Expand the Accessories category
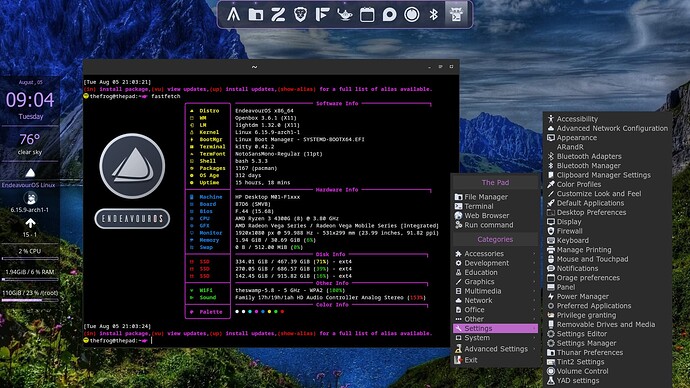The image size is (690, 388). tap(495, 254)
